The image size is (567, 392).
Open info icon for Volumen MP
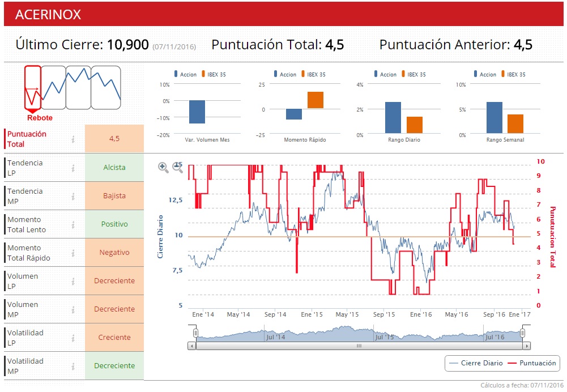click(x=73, y=309)
